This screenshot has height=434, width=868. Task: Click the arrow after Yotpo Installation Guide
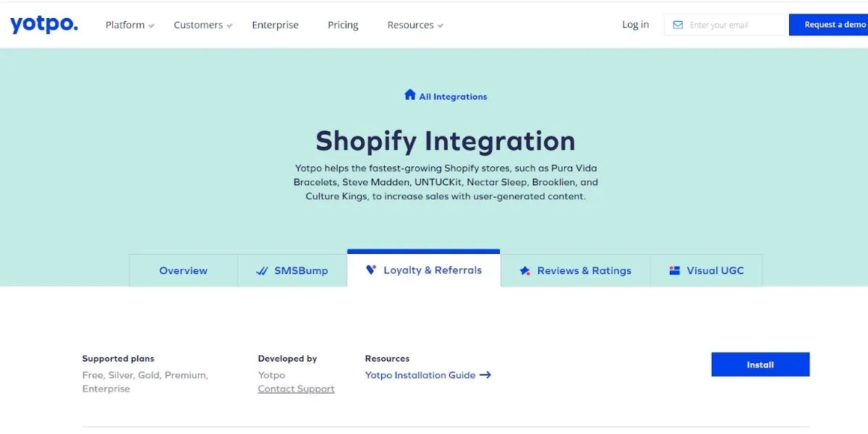pyautogui.click(x=485, y=375)
